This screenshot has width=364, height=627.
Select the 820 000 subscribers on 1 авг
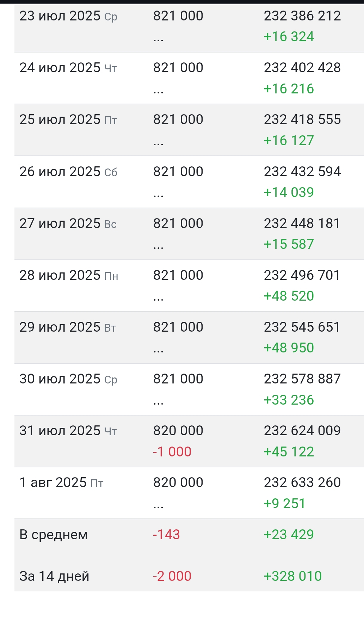point(178,482)
